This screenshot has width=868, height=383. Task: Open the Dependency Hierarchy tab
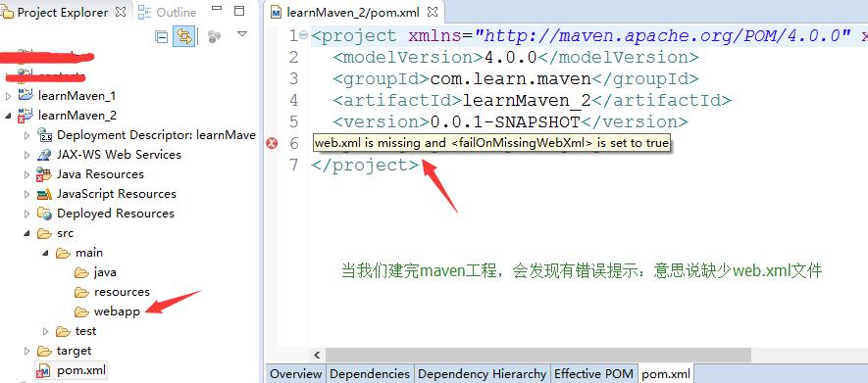point(482,373)
